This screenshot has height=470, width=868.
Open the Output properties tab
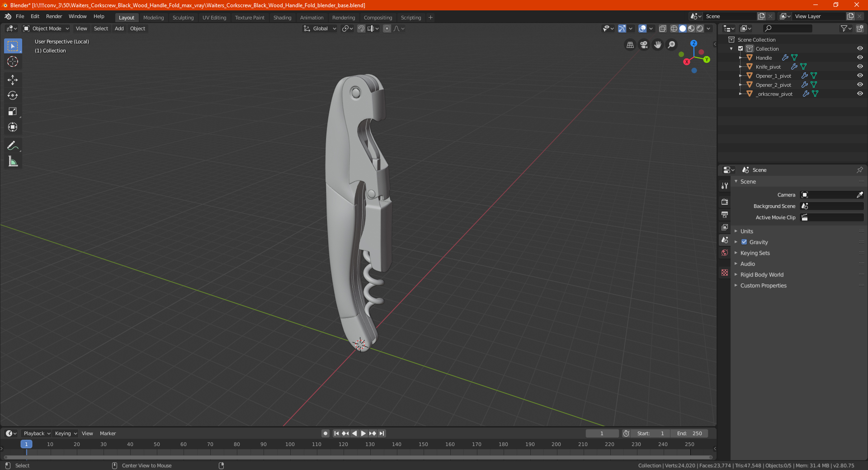tap(725, 214)
